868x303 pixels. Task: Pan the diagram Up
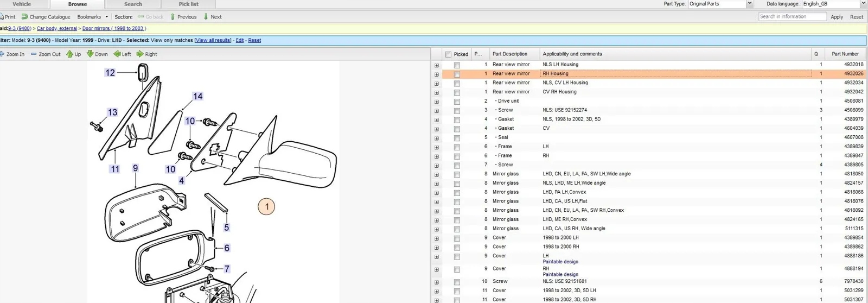tap(73, 54)
